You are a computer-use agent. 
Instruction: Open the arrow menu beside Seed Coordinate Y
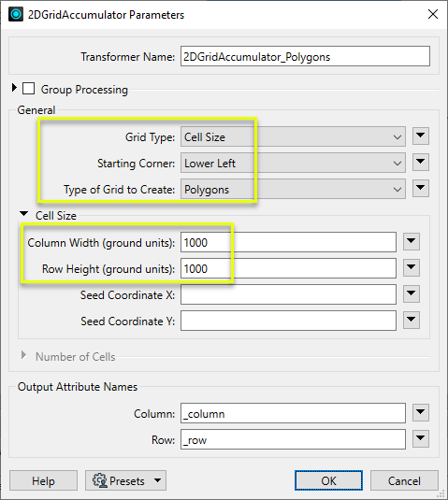pos(411,321)
